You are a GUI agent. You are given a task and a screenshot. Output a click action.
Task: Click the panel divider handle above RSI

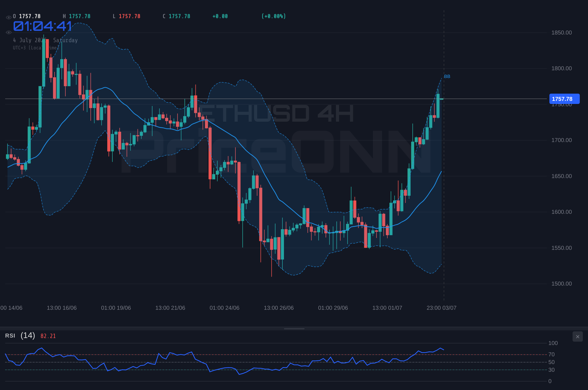(x=294, y=329)
